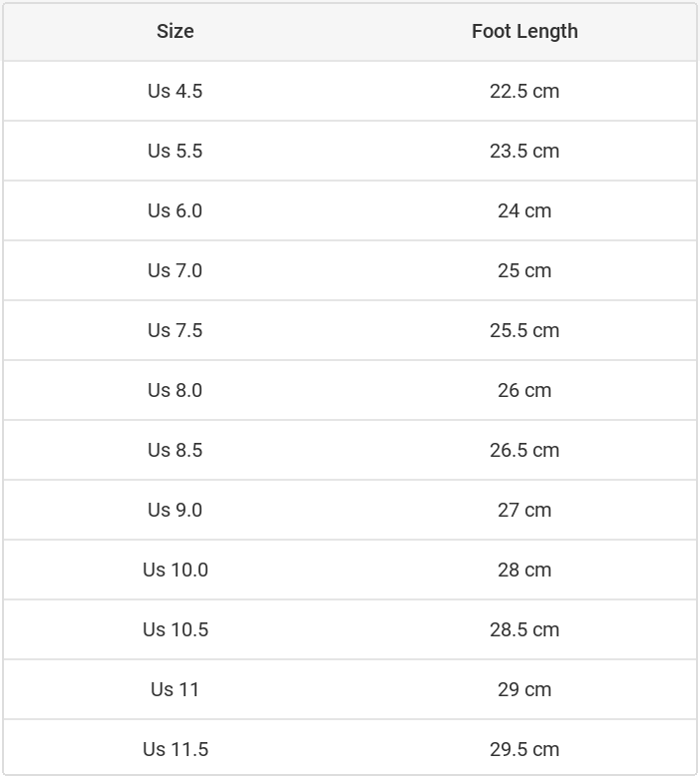Select the Us 8.0 size cell
700x778 pixels.
[x=175, y=390]
